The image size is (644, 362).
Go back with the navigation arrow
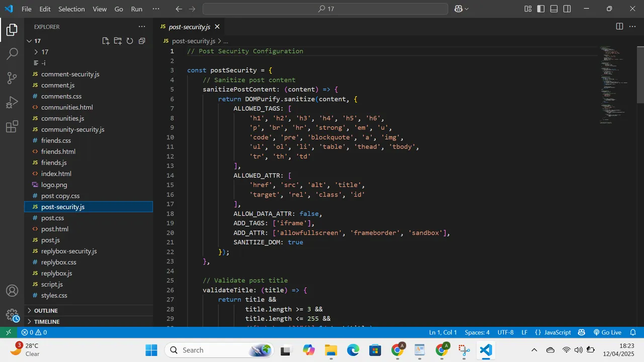coord(179,9)
